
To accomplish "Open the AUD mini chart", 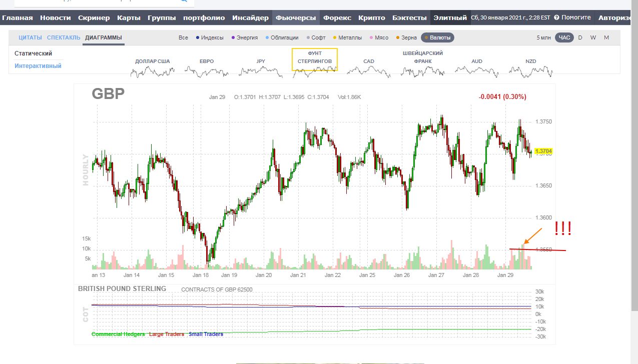I will coord(477,67).
